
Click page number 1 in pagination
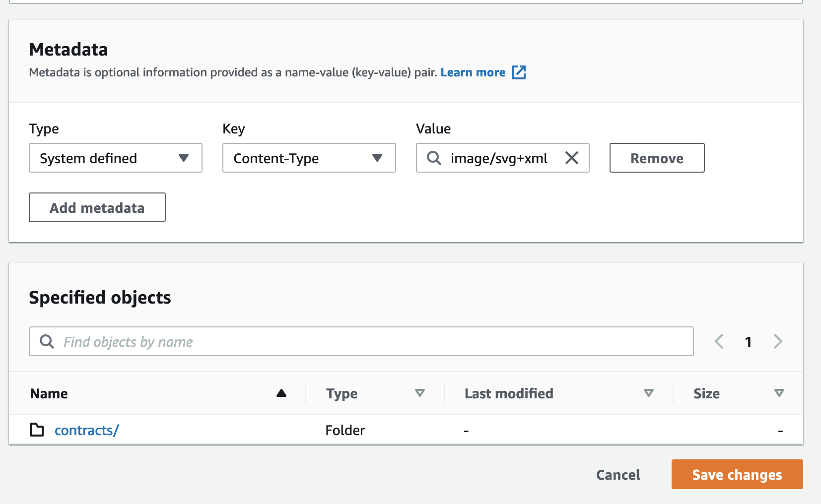[x=748, y=342]
